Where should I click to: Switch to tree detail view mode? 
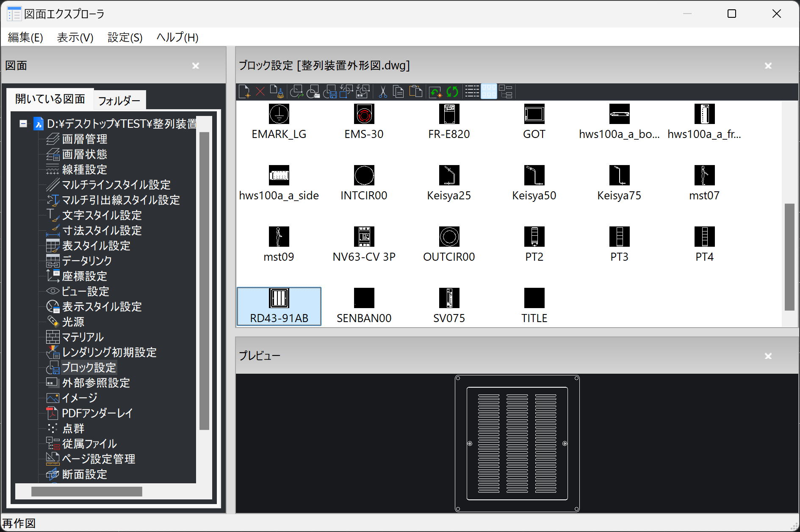click(506, 91)
